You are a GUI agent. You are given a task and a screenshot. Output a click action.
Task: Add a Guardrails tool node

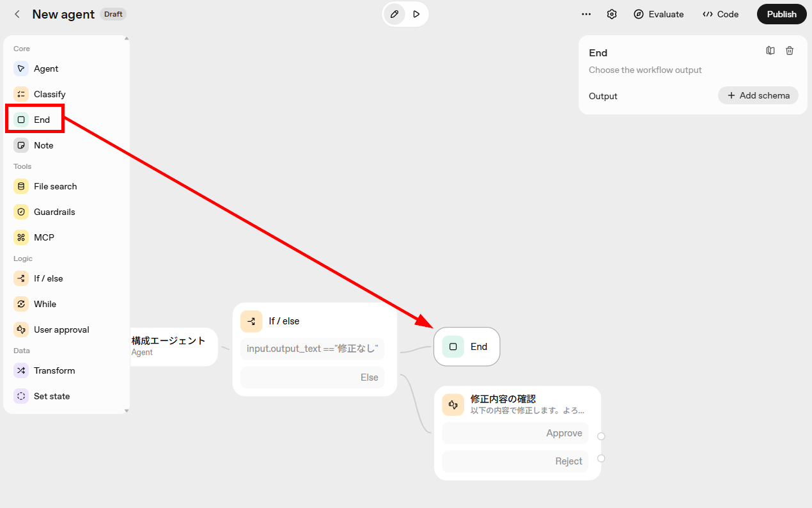click(66, 212)
